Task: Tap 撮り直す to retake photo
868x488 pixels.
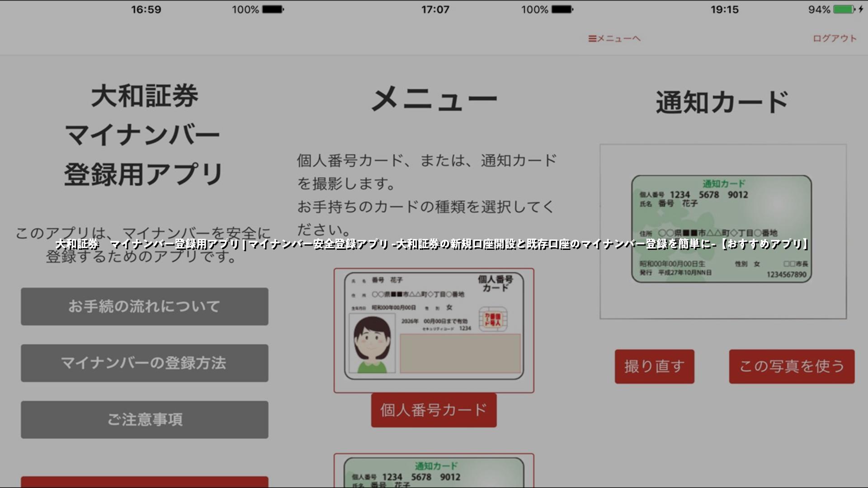Action: pyautogui.click(x=654, y=366)
